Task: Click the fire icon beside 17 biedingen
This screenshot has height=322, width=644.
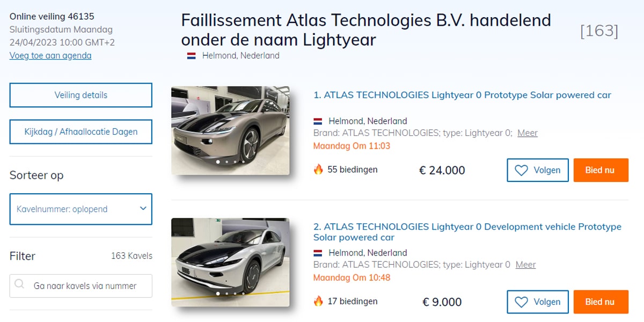Action: pos(318,301)
